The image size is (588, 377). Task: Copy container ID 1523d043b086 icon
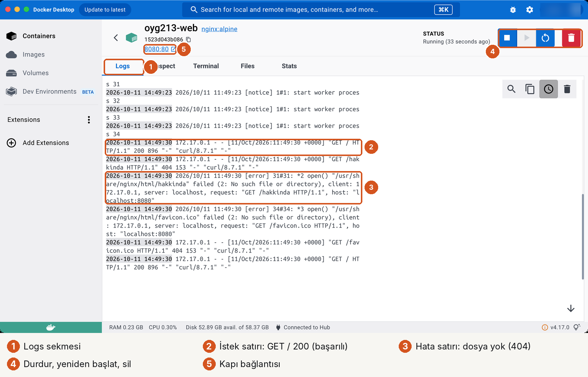click(x=189, y=39)
